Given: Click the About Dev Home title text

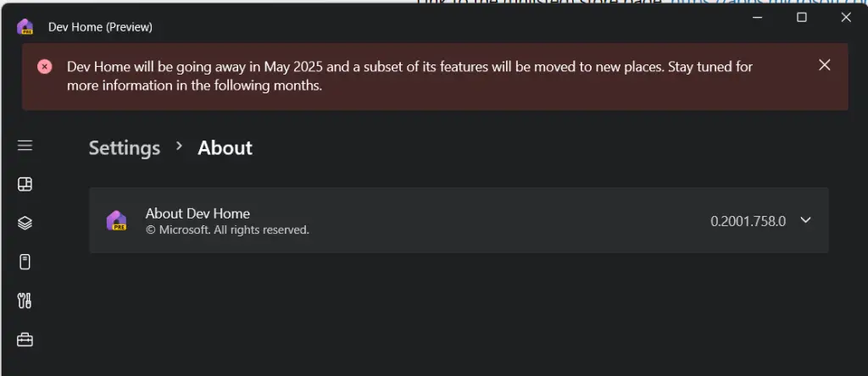Looking at the screenshot, I should [x=198, y=213].
